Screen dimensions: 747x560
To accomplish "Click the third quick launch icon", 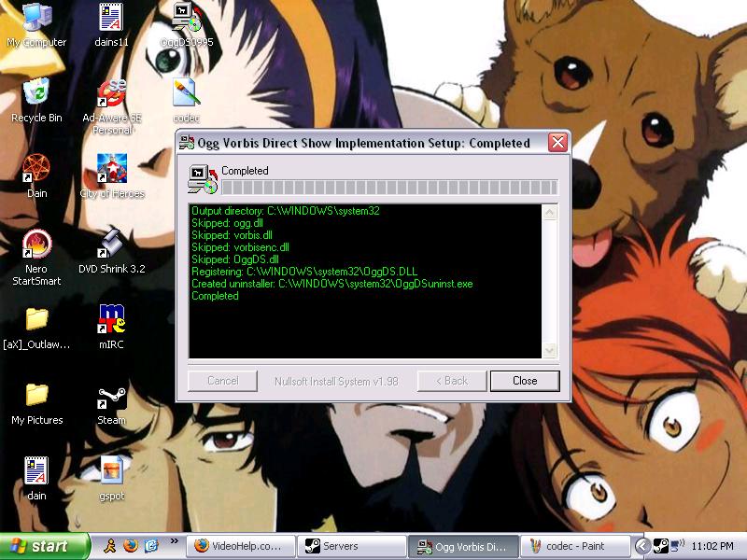I will [151, 546].
